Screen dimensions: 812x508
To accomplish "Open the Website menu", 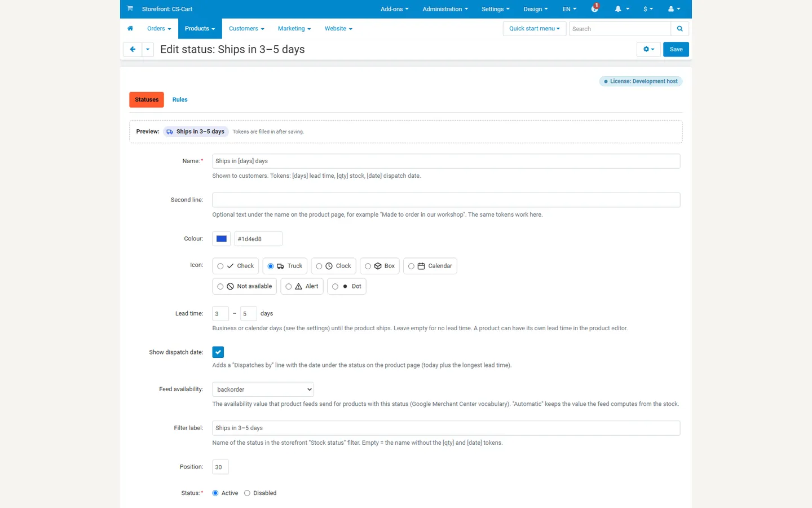I will point(338,29).
